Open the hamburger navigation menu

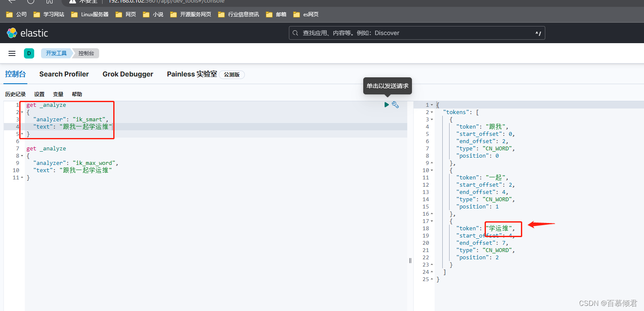[12, 53]
